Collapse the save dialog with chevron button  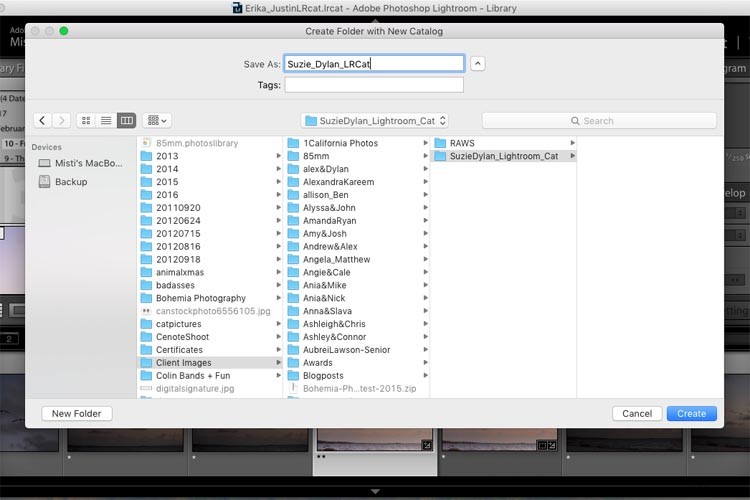tap(478, 63)
